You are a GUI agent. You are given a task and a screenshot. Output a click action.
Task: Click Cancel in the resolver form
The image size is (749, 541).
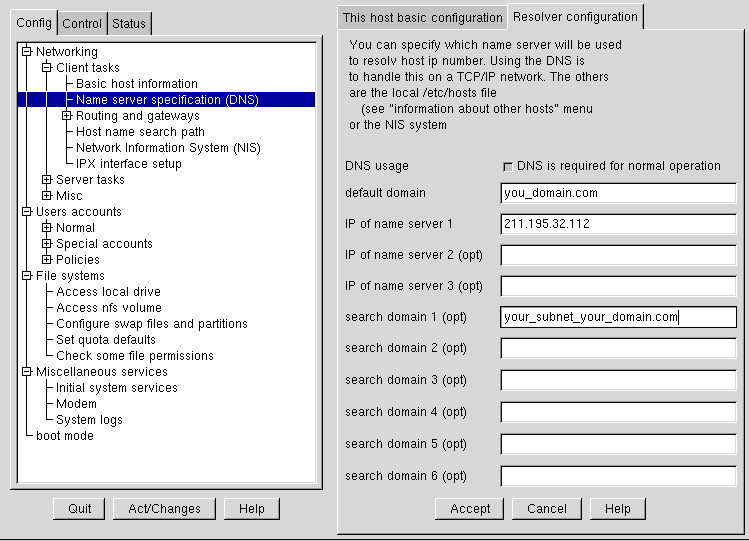(547, 509)
